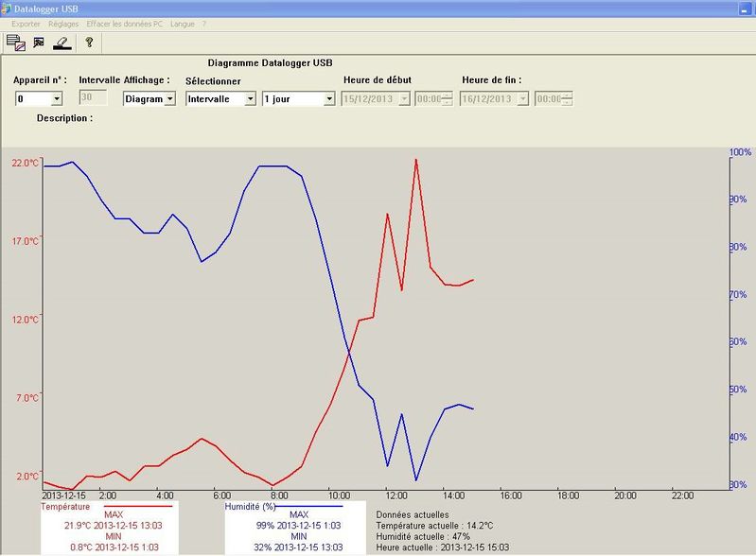
Task: Click the Diagramme Datalogger USB heading
Action: pyautogui.click(x=270, y=62)
